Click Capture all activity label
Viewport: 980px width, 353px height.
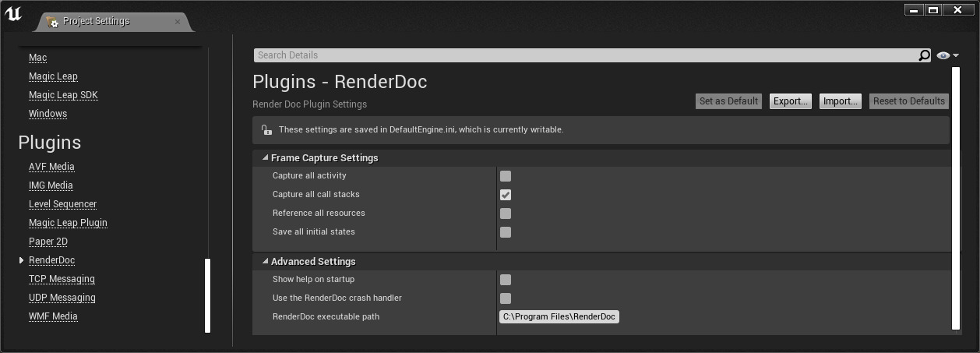click(x=309, y=176)
